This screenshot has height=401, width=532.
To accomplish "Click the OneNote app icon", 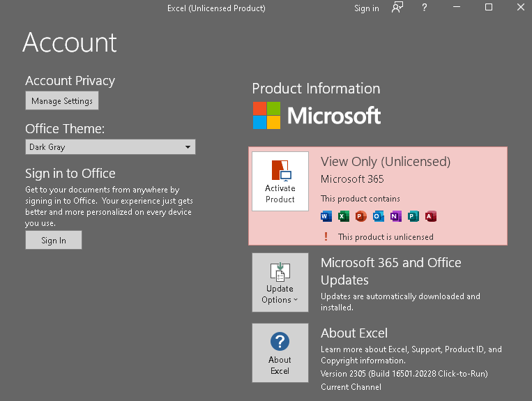I will click(x=395, y=216).
